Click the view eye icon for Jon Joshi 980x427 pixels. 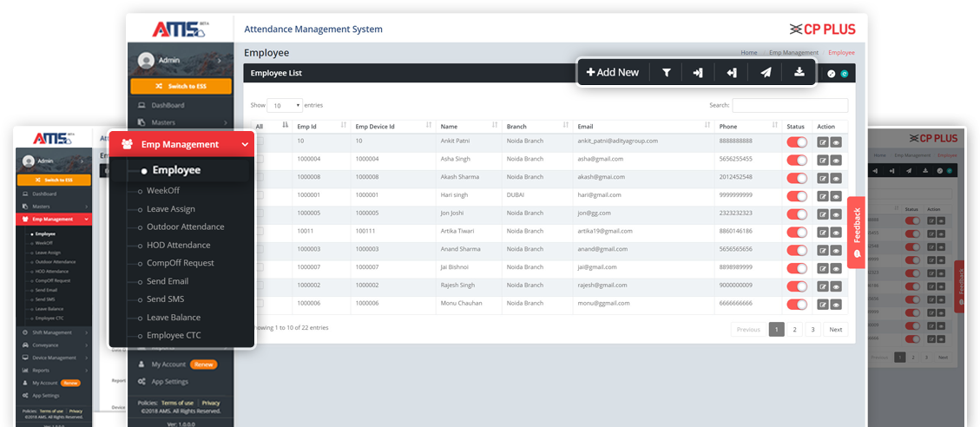coord(836,214)
